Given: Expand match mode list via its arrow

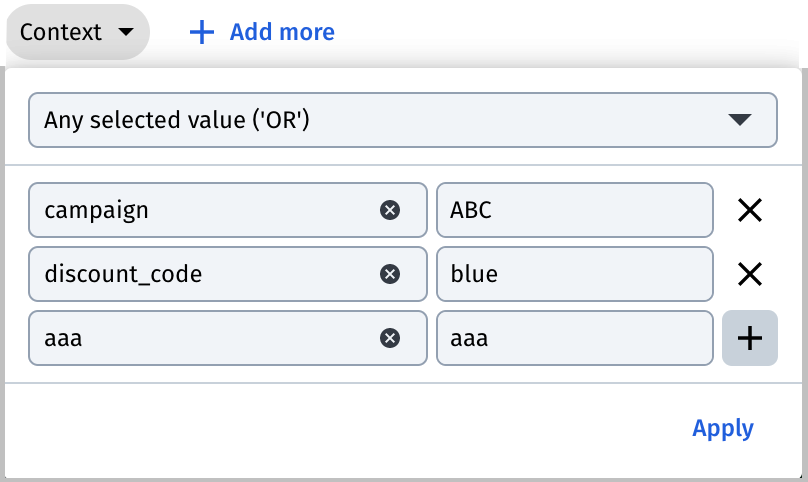Looking at the screenshot, I should 740,120.
